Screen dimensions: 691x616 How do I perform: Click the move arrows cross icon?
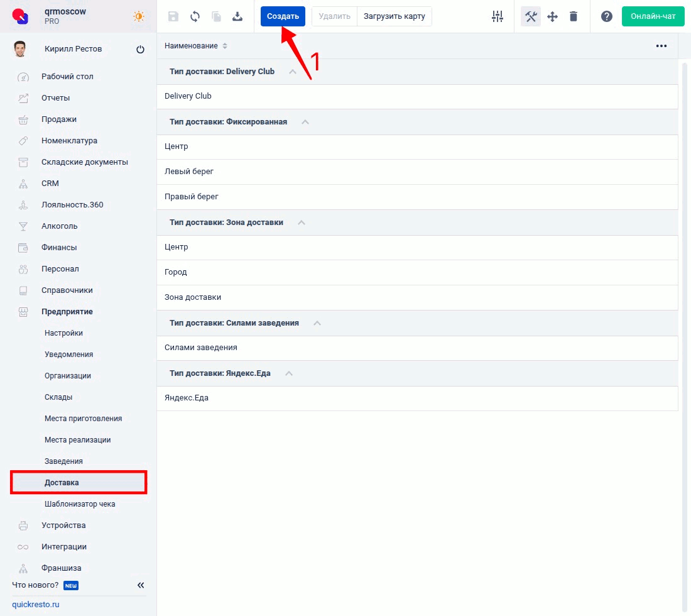[x=553, y=16]
